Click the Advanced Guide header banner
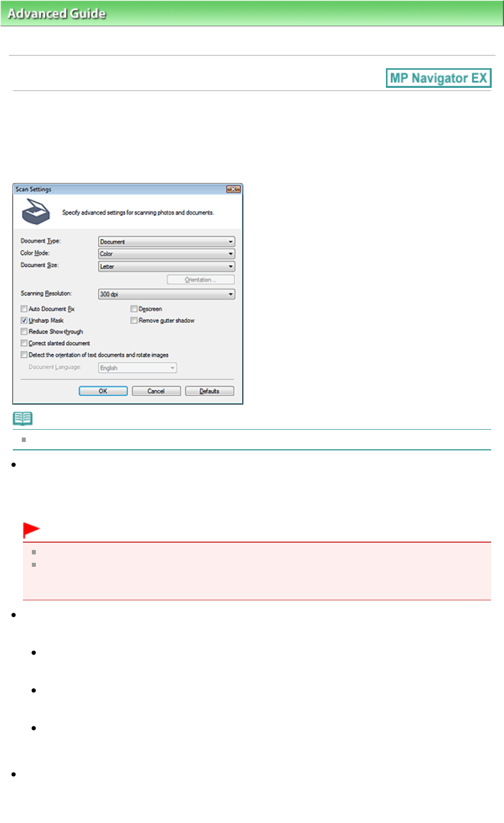 click(x=252, y=13)
